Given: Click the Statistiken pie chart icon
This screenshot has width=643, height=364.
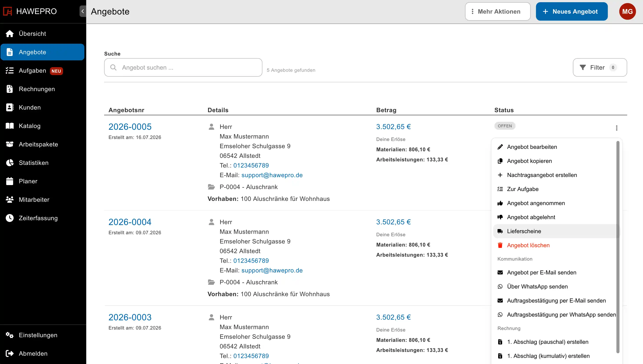Looking at the screenshot, I should (9, 163).
